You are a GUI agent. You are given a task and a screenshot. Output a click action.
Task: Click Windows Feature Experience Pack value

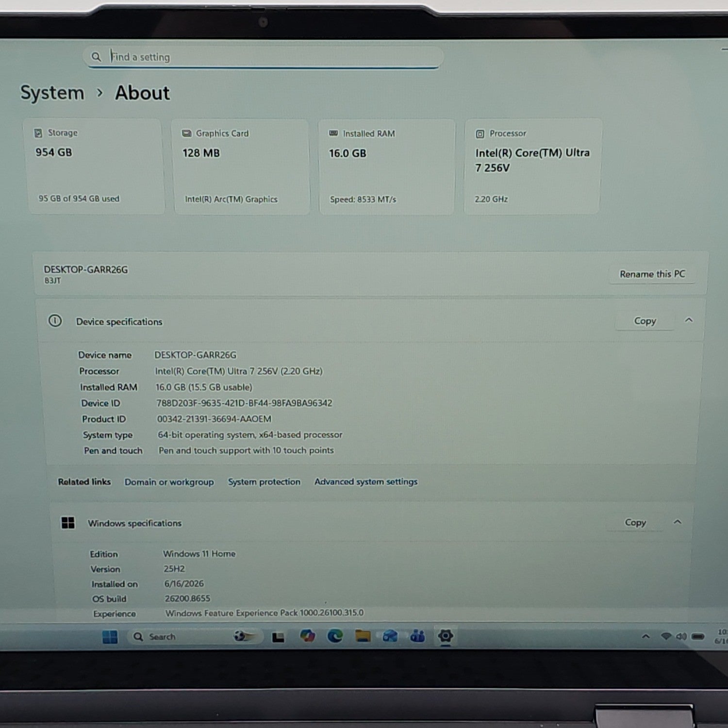coord(264,613)
